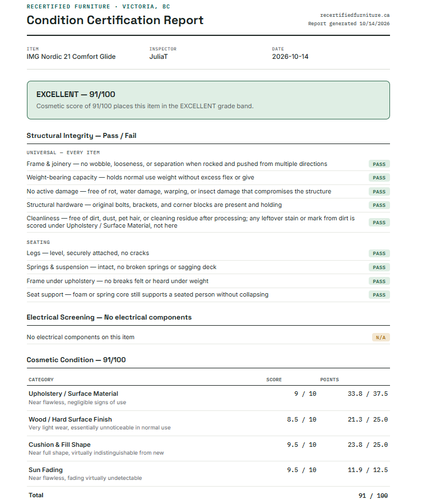Click the EXCELLENT grade band description sentence

coord(145,106)
